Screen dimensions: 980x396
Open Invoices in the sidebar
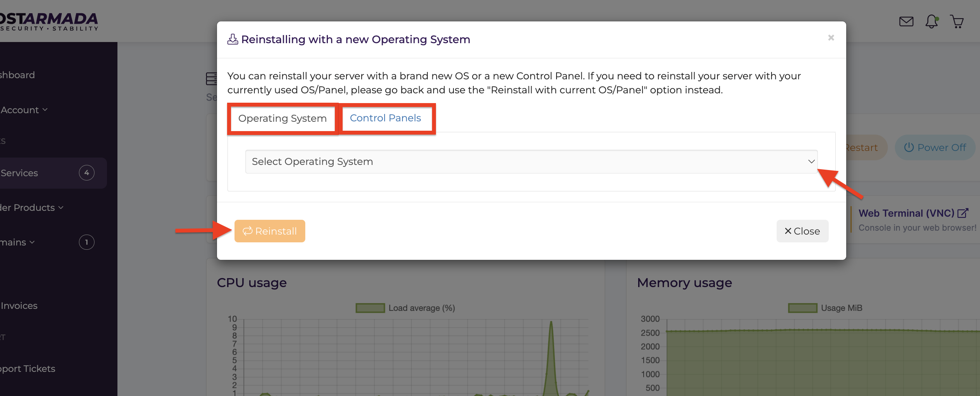[x=19, y=306]
